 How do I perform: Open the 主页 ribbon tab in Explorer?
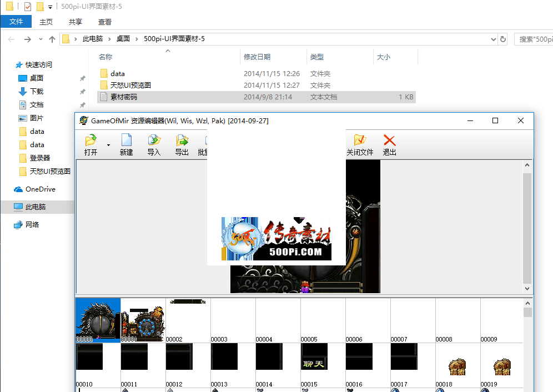pos(46,22)
